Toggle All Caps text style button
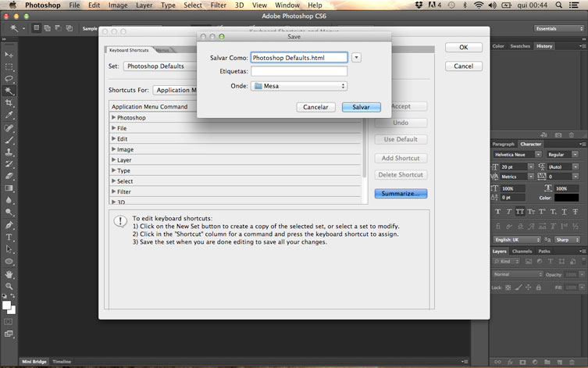The height and width of the screenshot is (368, 588). [x=521, y=212]
